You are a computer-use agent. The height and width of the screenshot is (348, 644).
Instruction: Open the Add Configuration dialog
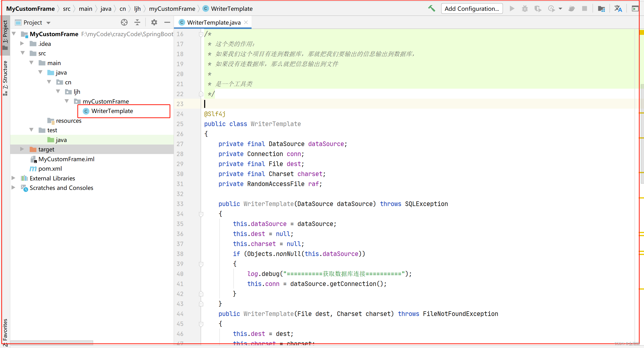[x=472, y=9]
